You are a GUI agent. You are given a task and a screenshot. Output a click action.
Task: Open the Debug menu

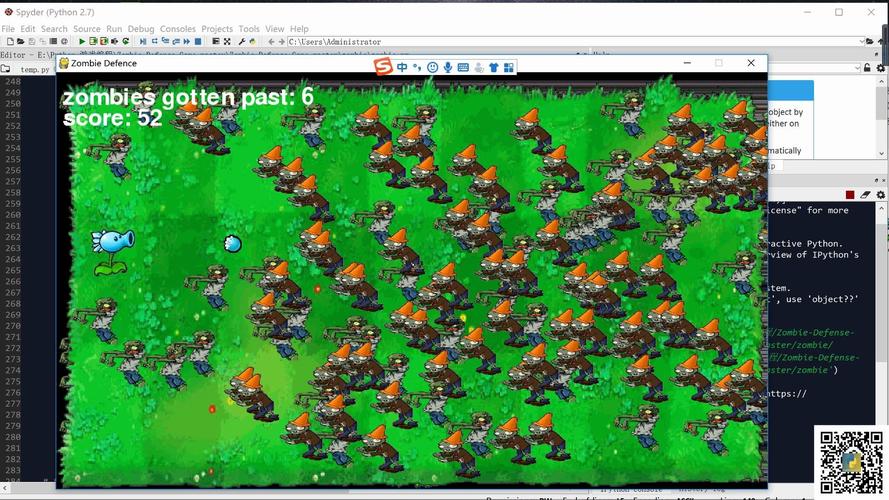coord(141,28)
